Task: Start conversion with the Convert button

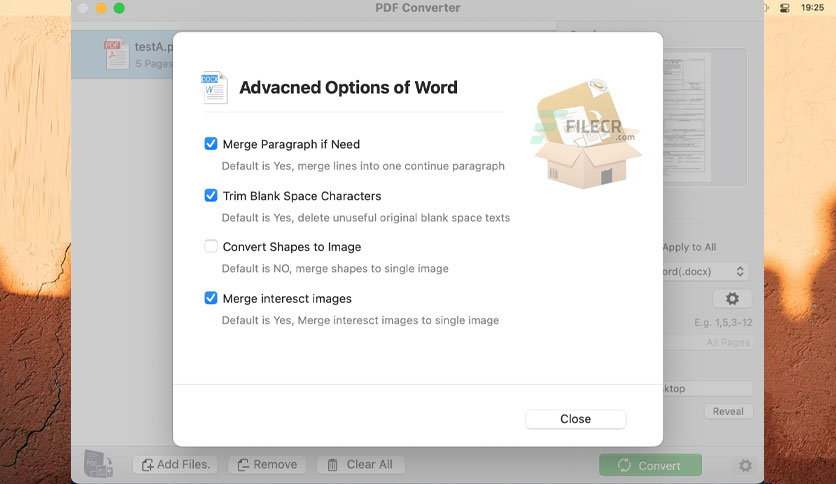Action: tap(650, 465)
